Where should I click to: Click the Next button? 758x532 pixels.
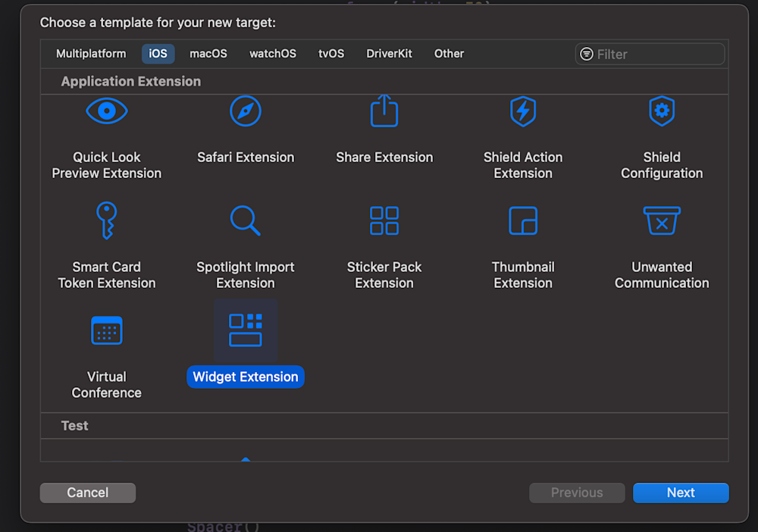(x=681, y=493)
